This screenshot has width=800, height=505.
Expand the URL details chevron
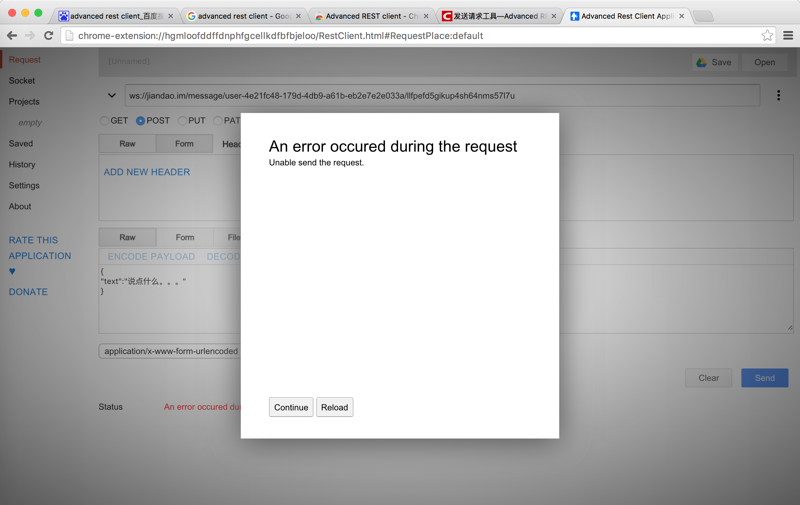pyautogui.click(x=112, y=95)
